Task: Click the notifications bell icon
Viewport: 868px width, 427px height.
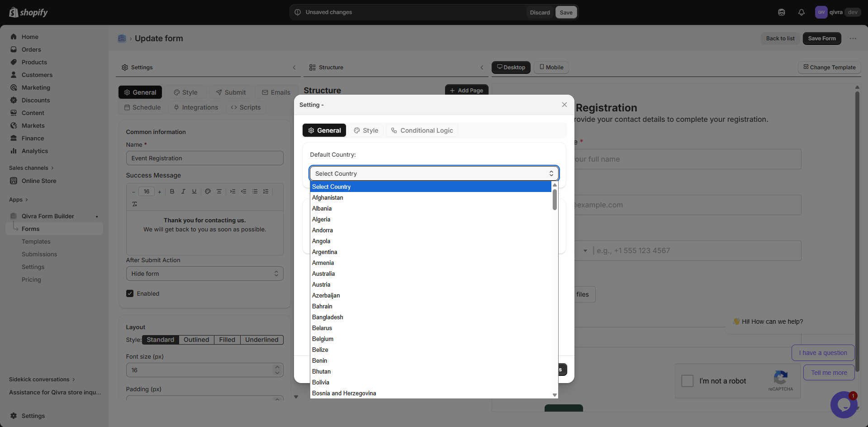Action: [x=801, y=12]
